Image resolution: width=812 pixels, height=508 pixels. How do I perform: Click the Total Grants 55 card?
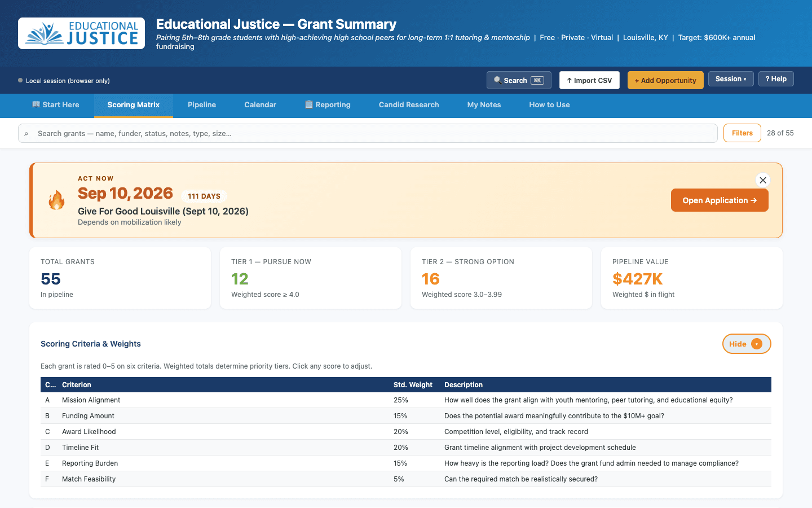coord(120,278)
